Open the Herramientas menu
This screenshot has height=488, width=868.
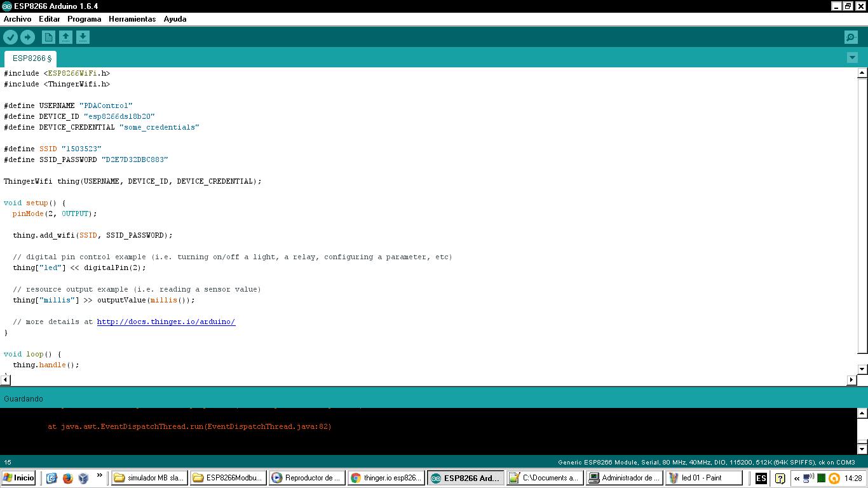pyautogui.click(x=132, y=19)
